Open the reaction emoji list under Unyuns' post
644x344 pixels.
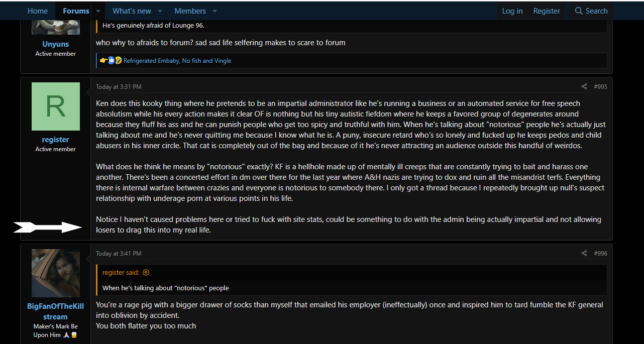click(x=111, y=61)
